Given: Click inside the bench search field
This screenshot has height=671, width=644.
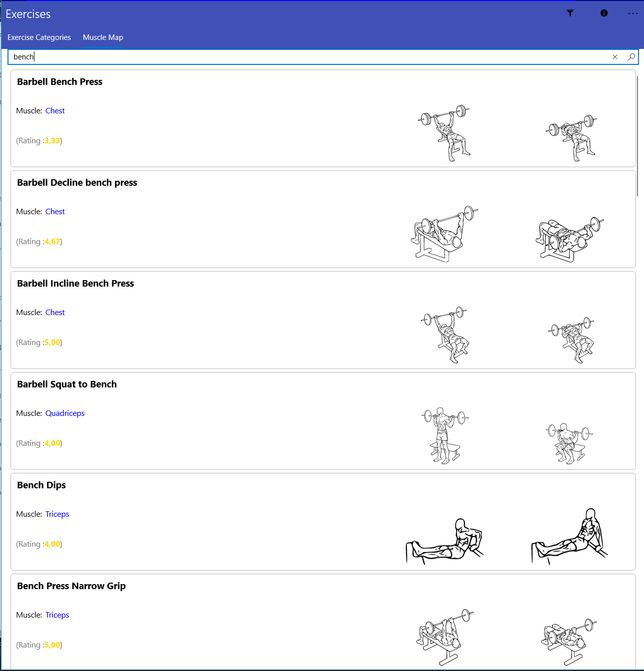Looking at the screenshot, I should (310, 57).
